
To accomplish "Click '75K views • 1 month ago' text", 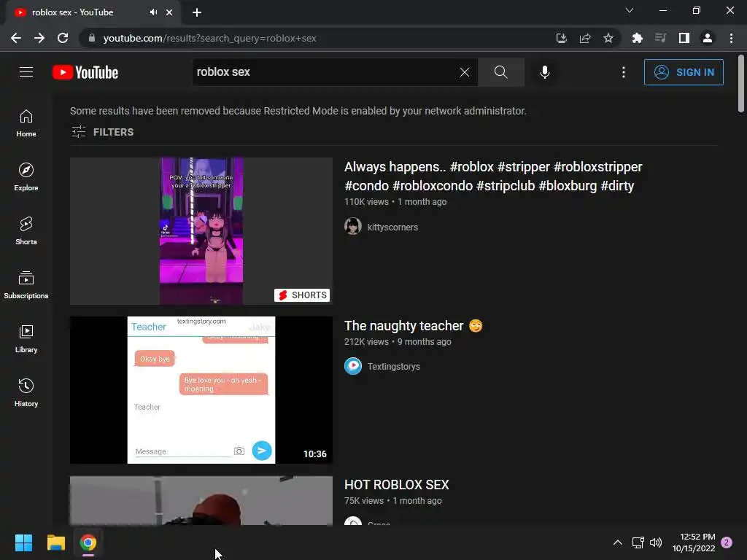I will (x=393, y=501).
